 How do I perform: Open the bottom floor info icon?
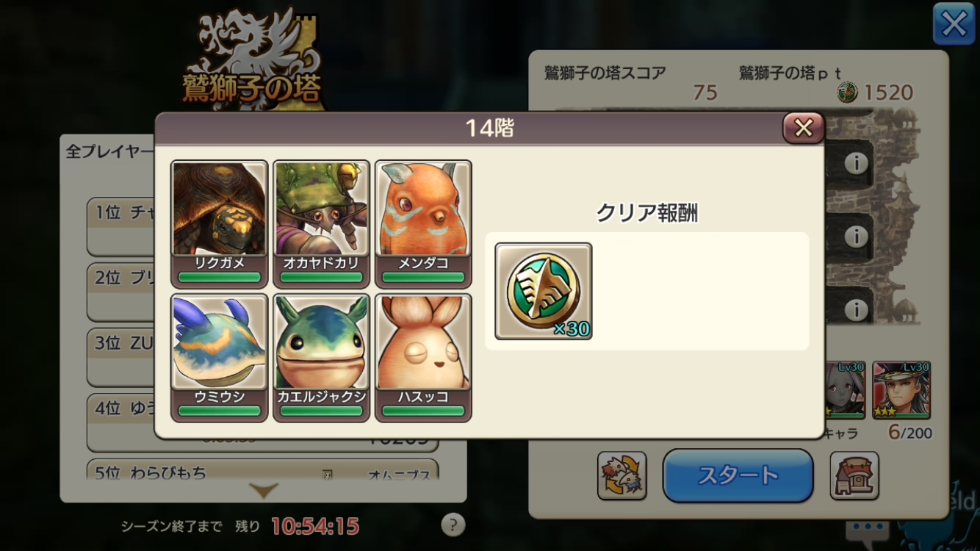(856, 310)
